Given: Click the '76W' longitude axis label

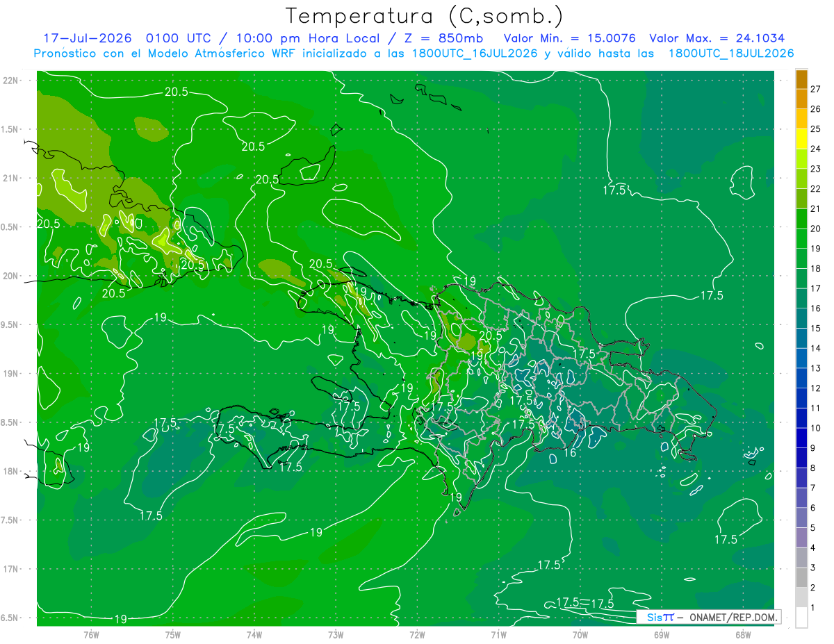Looking at the screenshot, I should [91, 634].
